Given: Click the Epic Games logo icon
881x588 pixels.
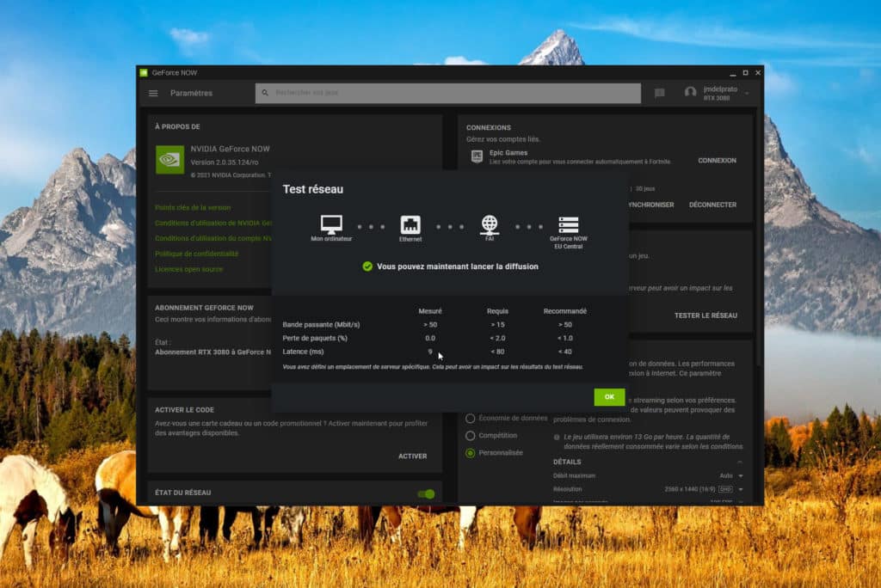Looking at the screenshot, I should (x=477, y=156).
